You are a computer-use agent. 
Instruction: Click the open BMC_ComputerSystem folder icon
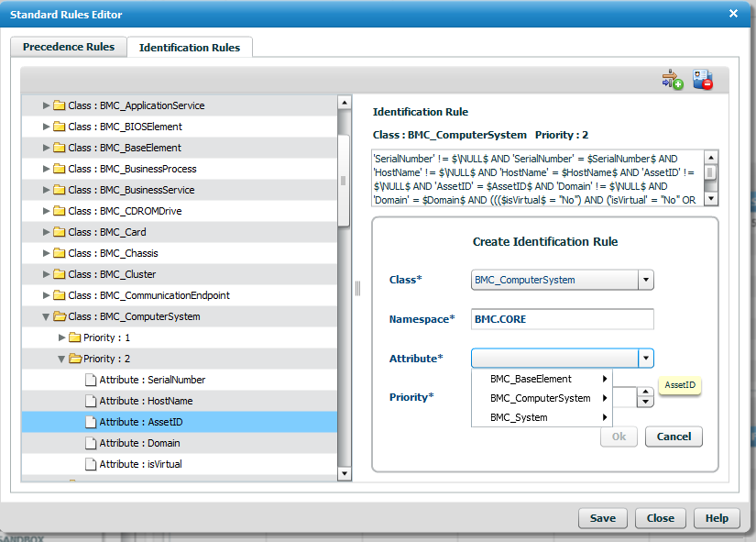(60, 316)
